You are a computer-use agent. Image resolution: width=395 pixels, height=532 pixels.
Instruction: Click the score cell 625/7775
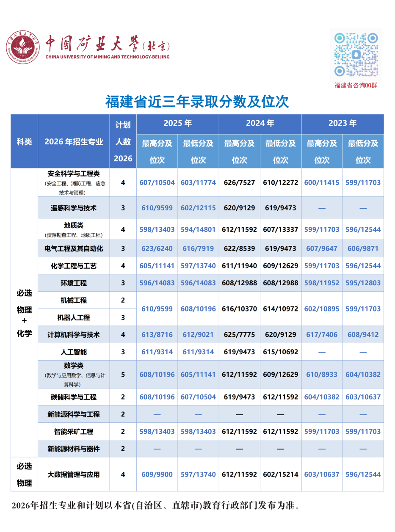pos(240,334)
